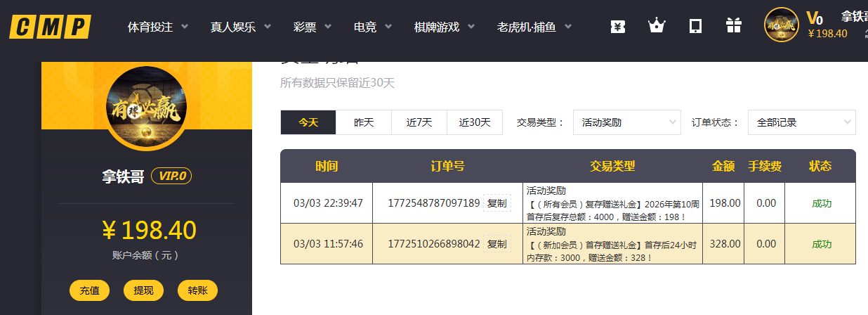Screen dimensions: 868x315
Task: Click the CMP logo
Action: tap(50, 27)
